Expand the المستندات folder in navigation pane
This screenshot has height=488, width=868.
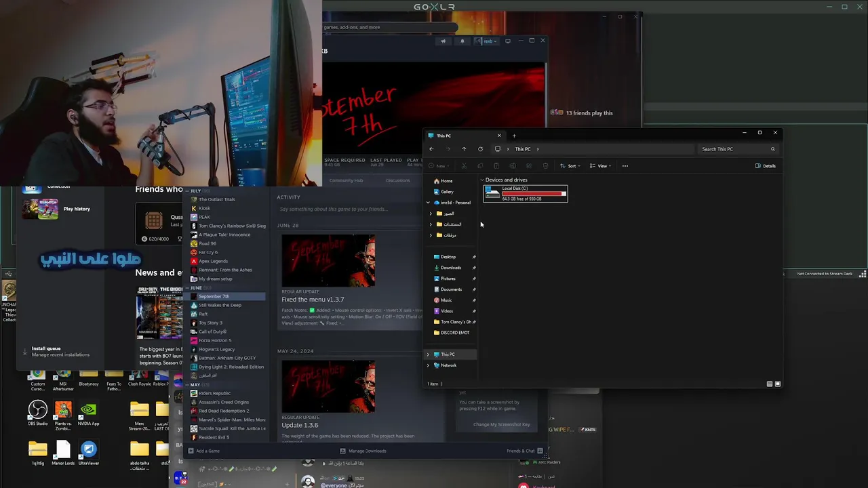click(x=431, y=224)
